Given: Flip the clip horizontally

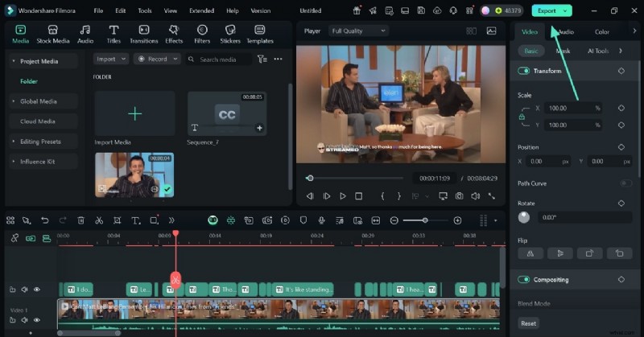Looking at the screenshot, I should coord(530,253).
